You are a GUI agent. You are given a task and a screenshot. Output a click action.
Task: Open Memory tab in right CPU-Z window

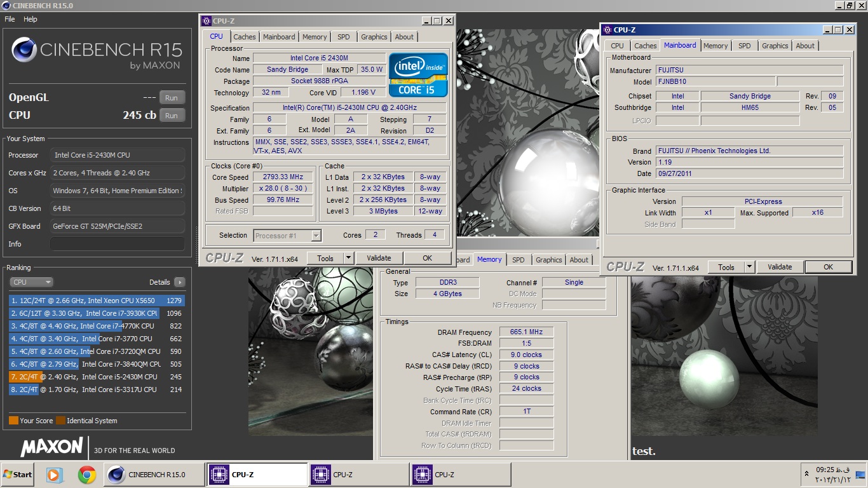(715, 46)
